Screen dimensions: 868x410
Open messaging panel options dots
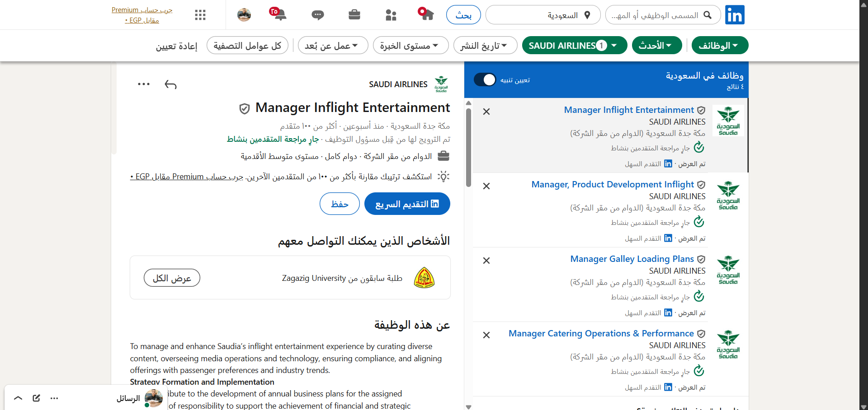(54, 398)
